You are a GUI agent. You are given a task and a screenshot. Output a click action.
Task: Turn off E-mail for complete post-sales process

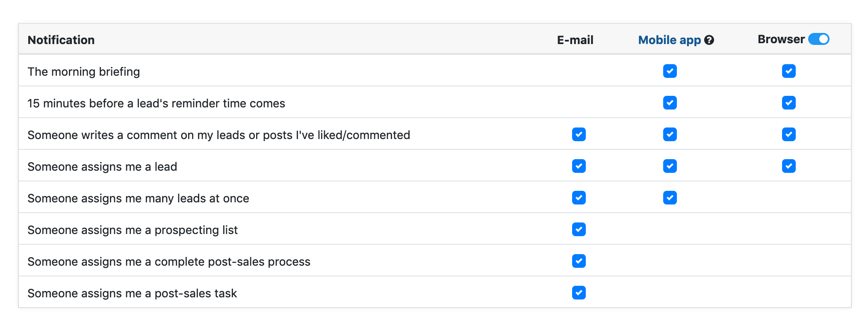point(579,261)
